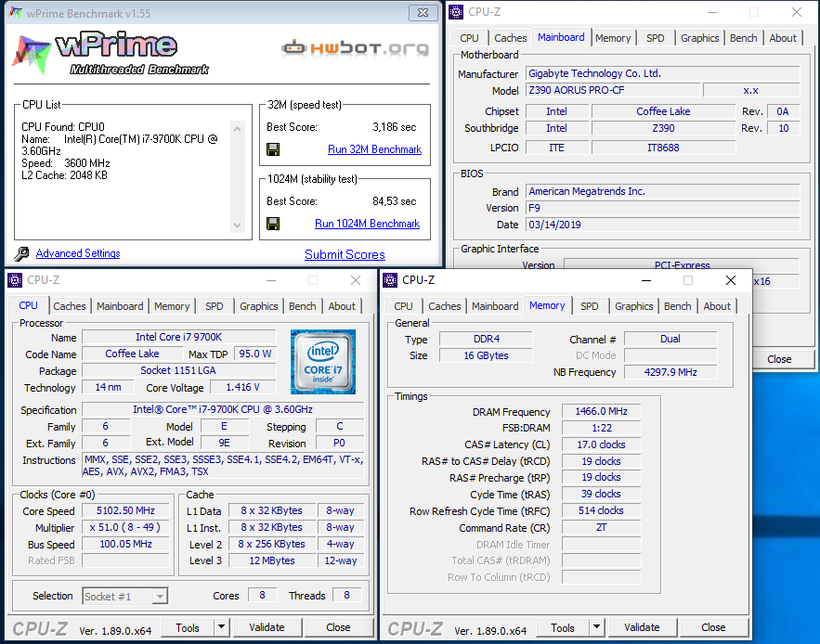
Task: Click BIOS Date field 03/14/2019
Action: pyautogui.click(x=662, y=225)
